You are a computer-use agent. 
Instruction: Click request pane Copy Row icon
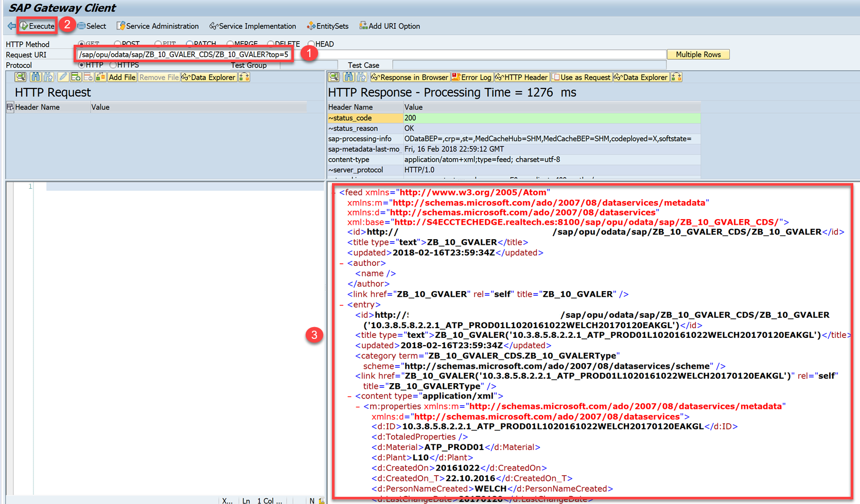(100, 77)
